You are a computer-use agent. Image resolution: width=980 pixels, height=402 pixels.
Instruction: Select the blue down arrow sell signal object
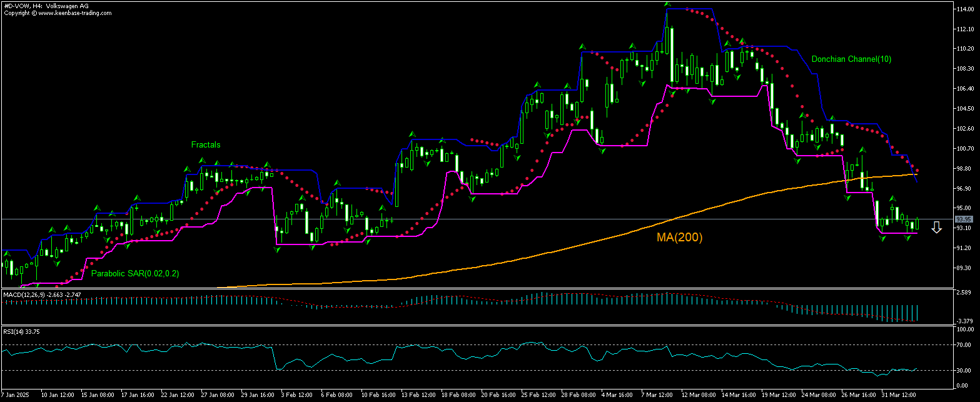(936, 227)
